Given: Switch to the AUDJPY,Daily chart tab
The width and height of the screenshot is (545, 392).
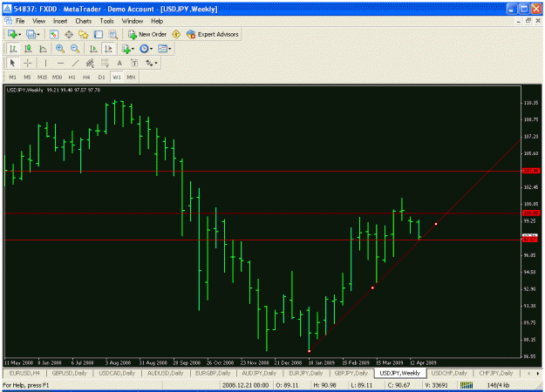Looking at the screenshot, I should click(259, 373).
